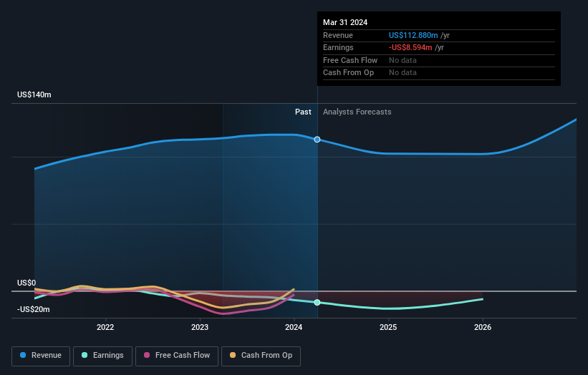Click No data in Free Cash Flow tooltip row
This screenshot has height=375, width=588.
403,60
